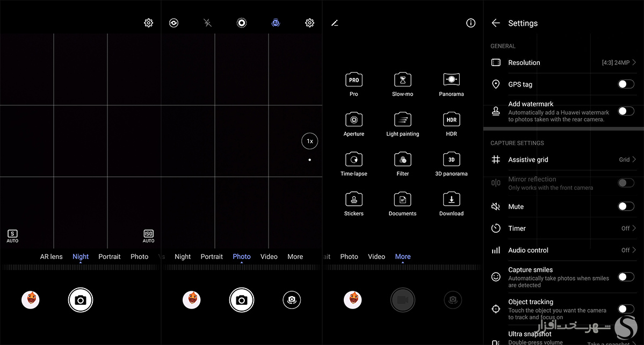Switch to the AR lens tab

[52, 257]
